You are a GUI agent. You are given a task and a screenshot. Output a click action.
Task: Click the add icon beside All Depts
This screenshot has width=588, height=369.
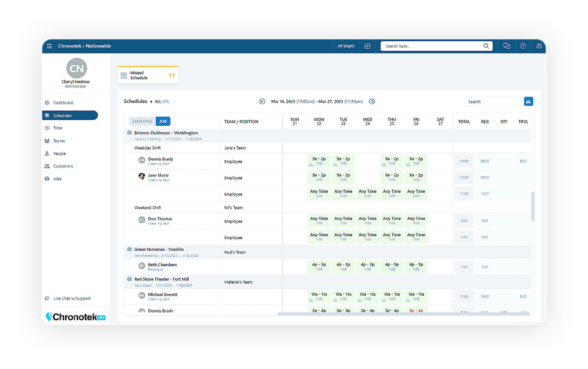[367, 46]
